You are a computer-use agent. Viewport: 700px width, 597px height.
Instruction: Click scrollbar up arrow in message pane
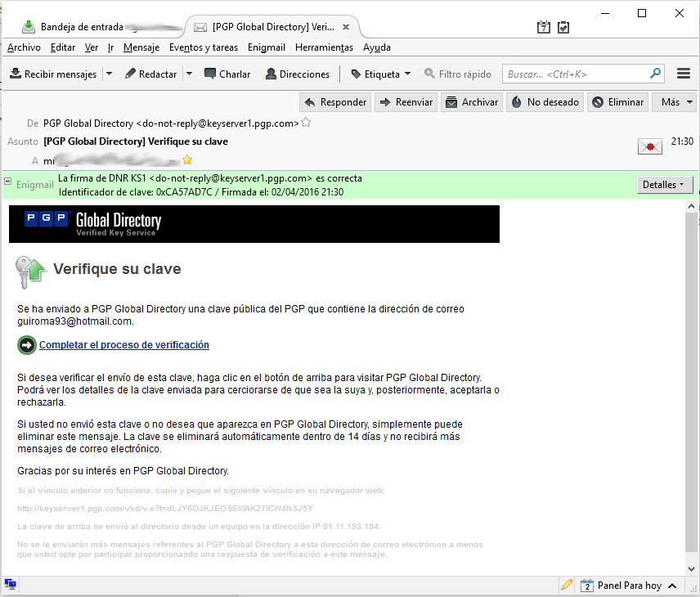coord(691,206)
